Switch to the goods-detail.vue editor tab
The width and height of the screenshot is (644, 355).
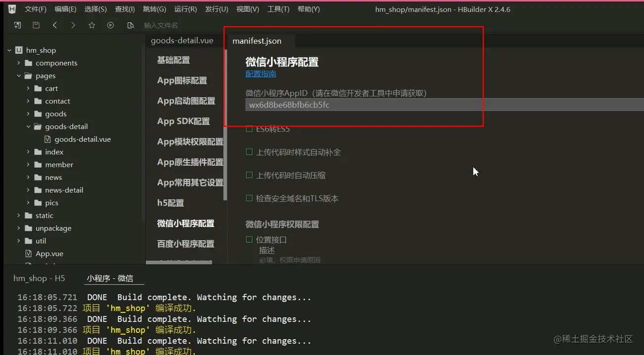pyautogui.click(x=182, y=41)
